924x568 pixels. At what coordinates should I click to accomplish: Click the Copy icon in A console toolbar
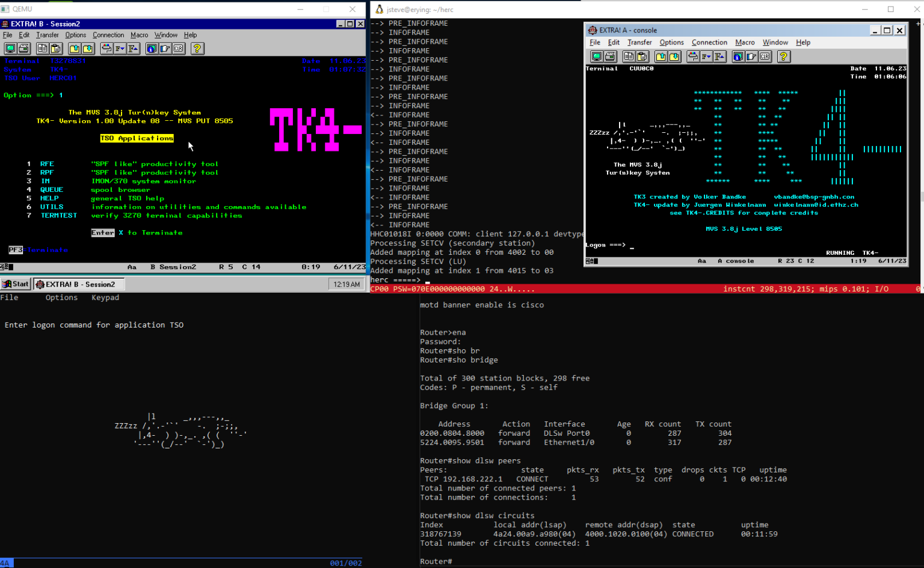629,57
